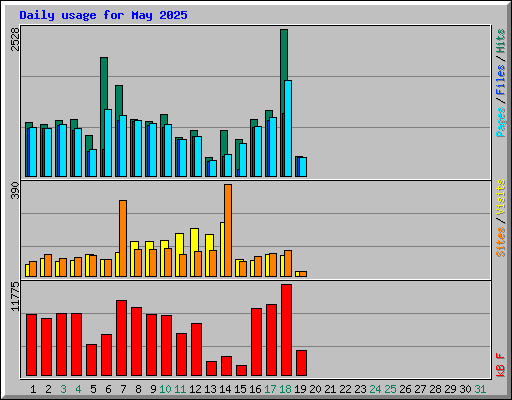The image size is (512, 400).
Task: Select the red KB bar for day 18
Action: point(286,330)
